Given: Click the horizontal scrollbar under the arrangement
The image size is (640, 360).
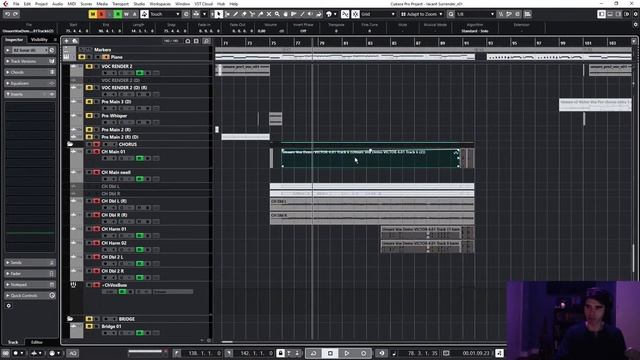Looking at the screenshot, I should (x=227, y=342).
